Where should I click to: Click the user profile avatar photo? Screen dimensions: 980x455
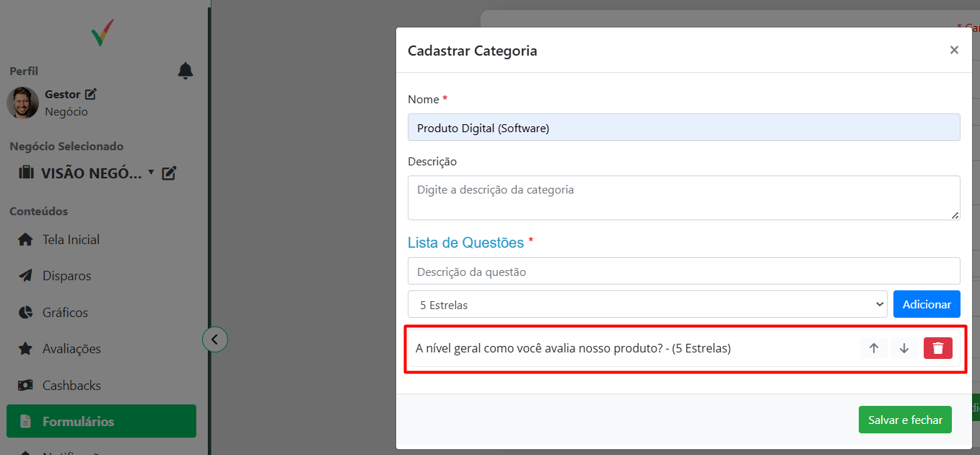tap(22, 103)
